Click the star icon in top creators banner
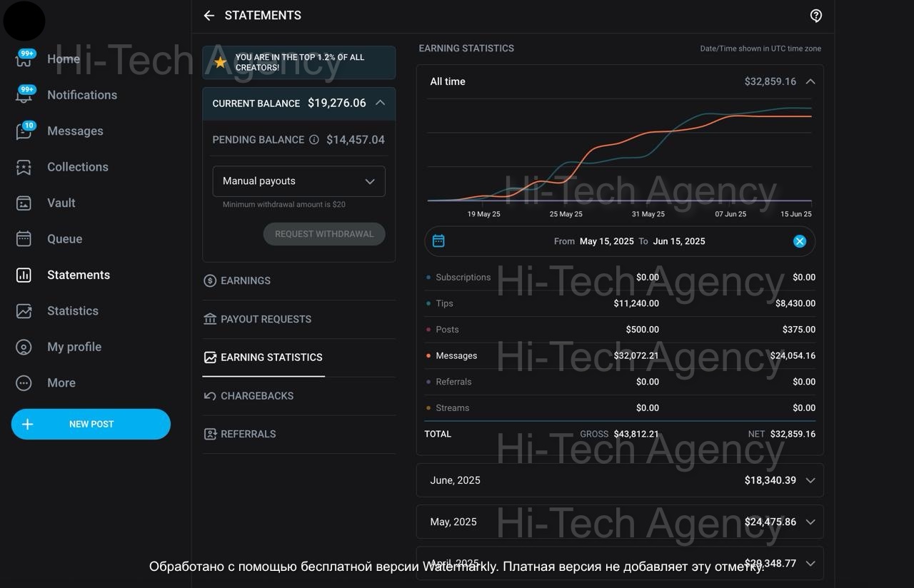The width and height of the screenshot is (914, 588). click(x=221, y=63)
